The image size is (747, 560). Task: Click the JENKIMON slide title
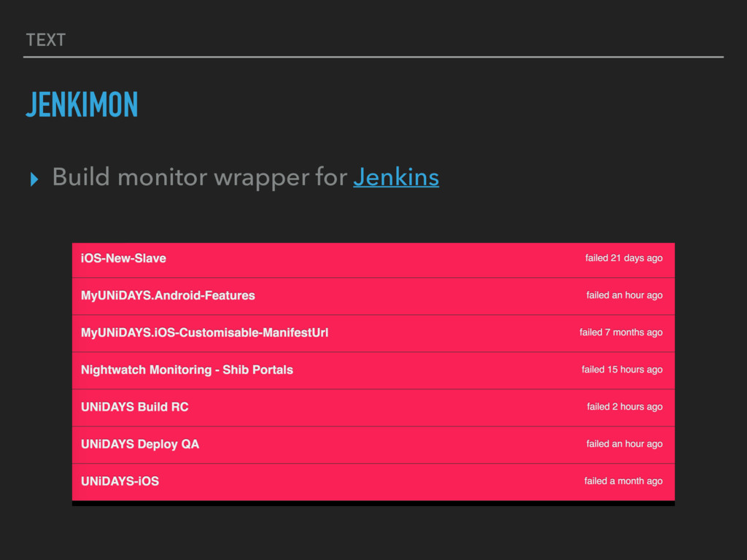(82, 104)
